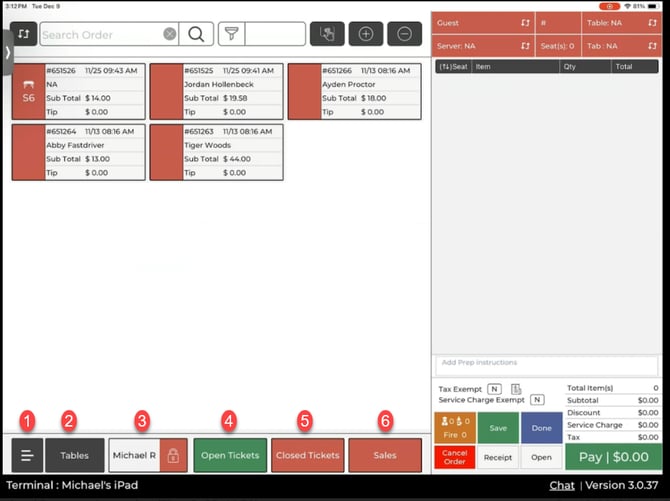Toggle Service Charge Exempt N switch

coord(537,400)
